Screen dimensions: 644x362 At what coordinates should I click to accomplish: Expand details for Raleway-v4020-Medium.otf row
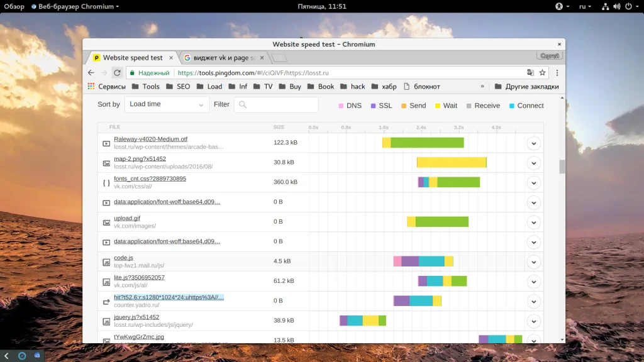click(533, 143)
